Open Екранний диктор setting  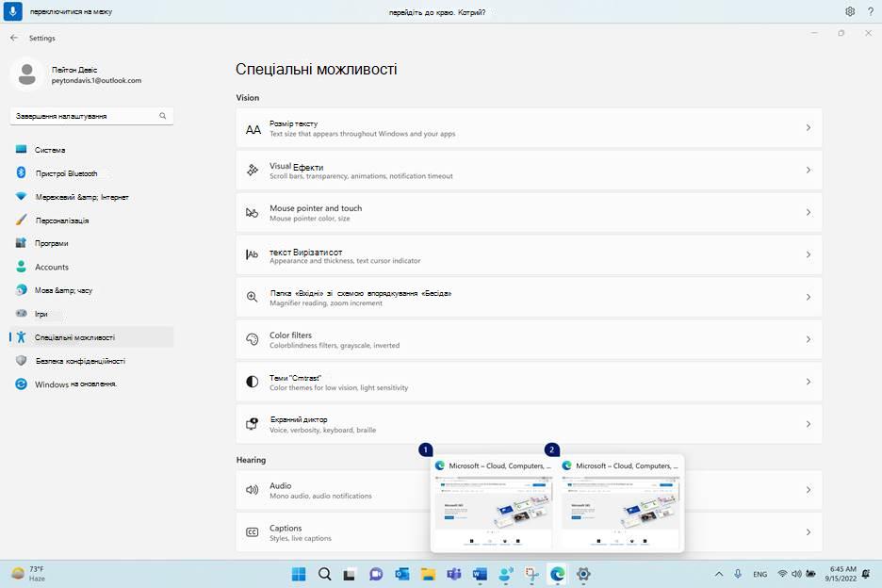(x=529, y=424)
